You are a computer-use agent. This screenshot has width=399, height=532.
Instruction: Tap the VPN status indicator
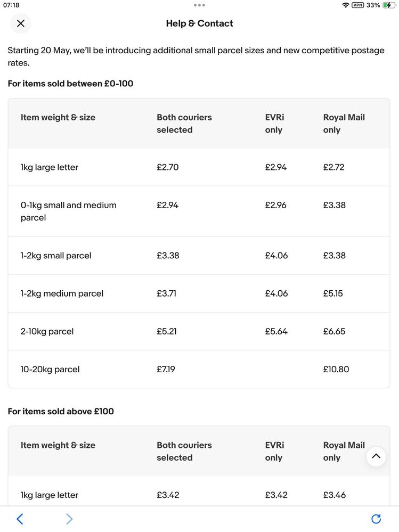(x=357, y=5)
